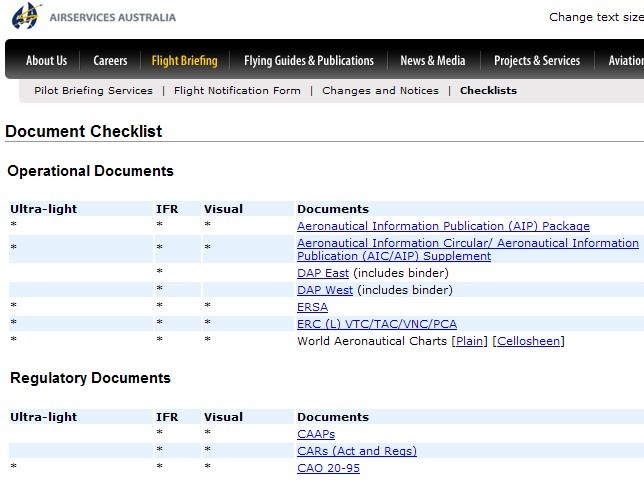Click 'World Aeronautical Charts' label text
Viewport: 644px width, 489px height.
coord(372,341)
